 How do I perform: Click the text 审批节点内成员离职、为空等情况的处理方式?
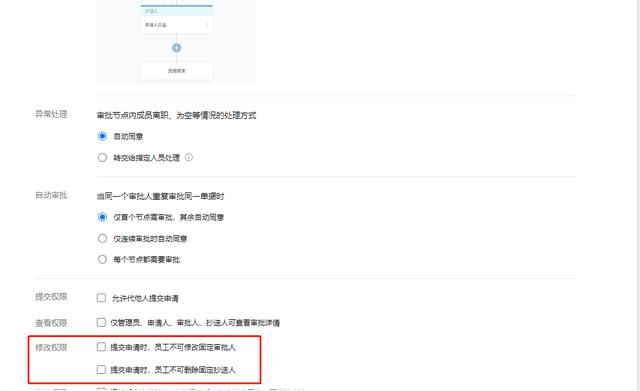tap(176, 116)
